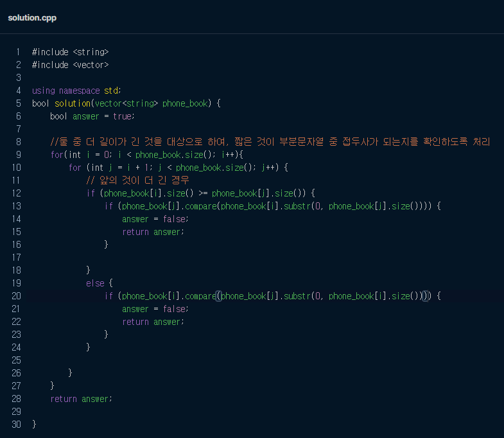Screen dimensions: 504x438
Task: Click the 'else {' keyword on line 19
Action: (x=100, y=283)
